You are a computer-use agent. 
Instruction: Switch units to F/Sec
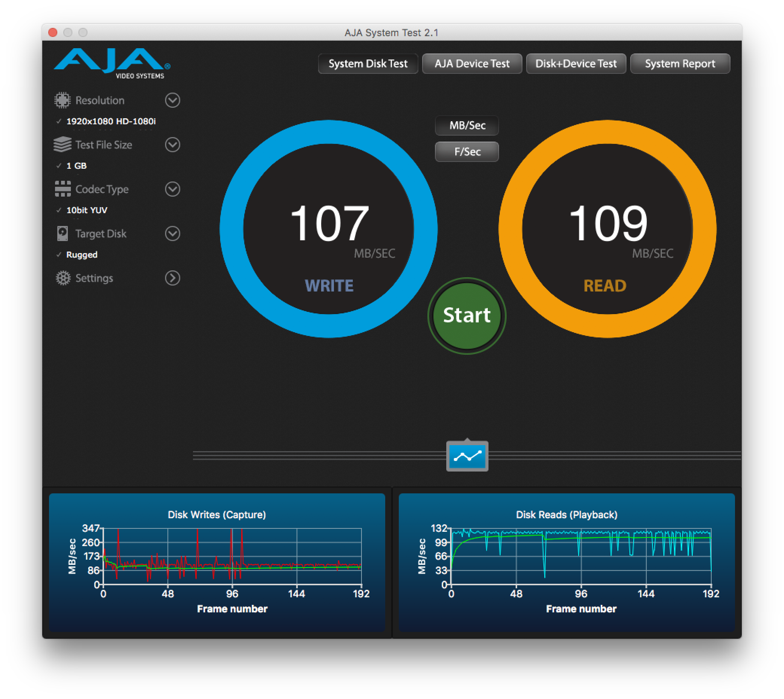tap(467, 152)
